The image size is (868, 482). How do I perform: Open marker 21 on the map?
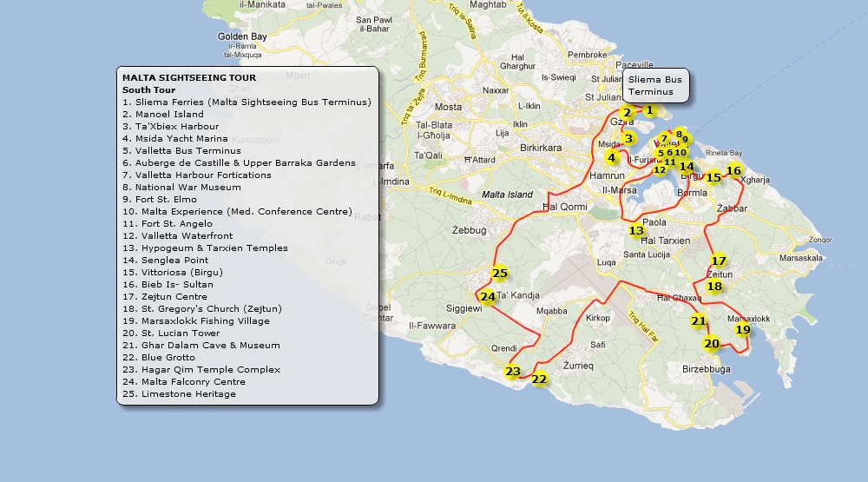pyautogui.click(x=699, y=320)
